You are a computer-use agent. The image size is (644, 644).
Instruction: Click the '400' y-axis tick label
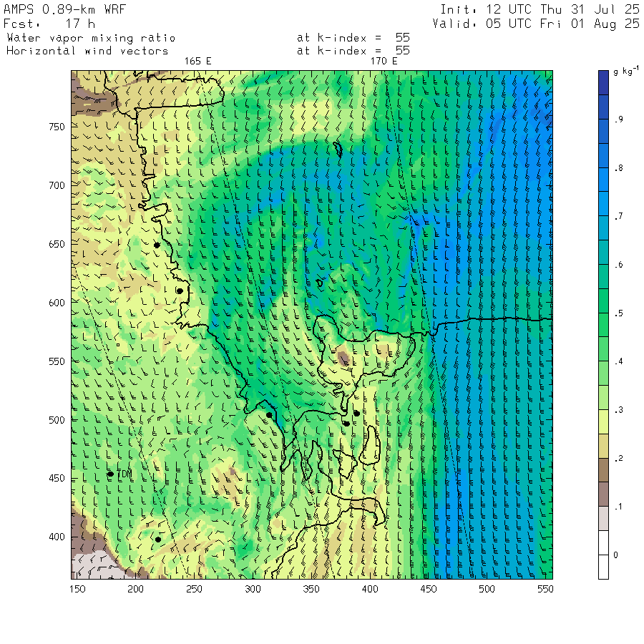(x=57, y=537)
